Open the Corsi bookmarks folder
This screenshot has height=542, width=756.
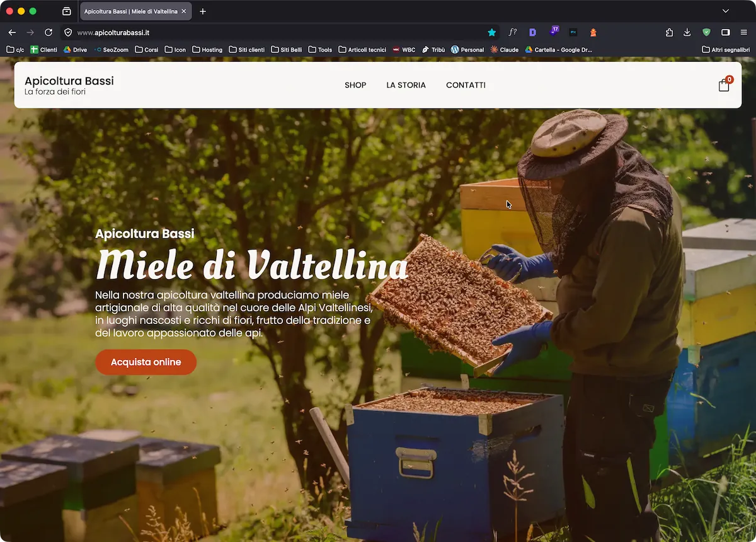pyautogui.click(x=147, y=50)
